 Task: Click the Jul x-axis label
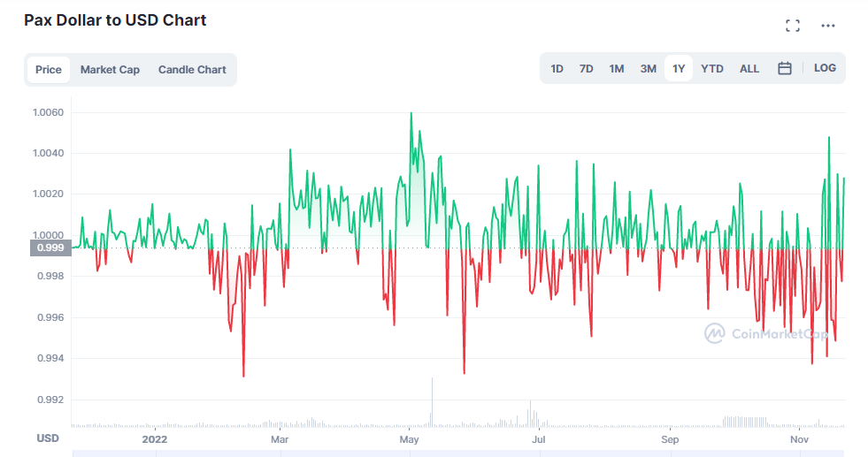click(539, 439)
